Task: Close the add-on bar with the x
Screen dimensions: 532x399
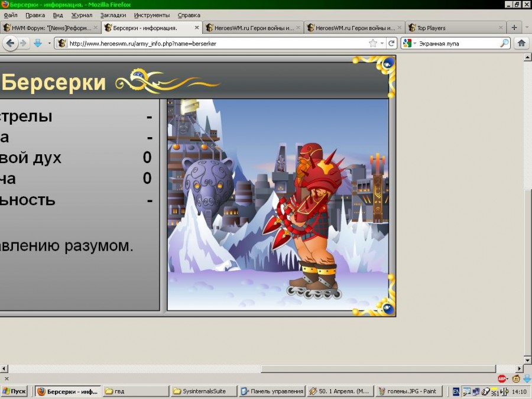Action: pyautogui.click(x=7, y=379)
